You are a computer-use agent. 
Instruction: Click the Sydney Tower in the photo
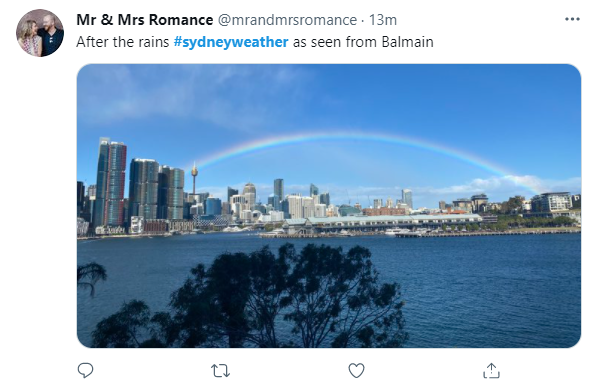point(194,179)
